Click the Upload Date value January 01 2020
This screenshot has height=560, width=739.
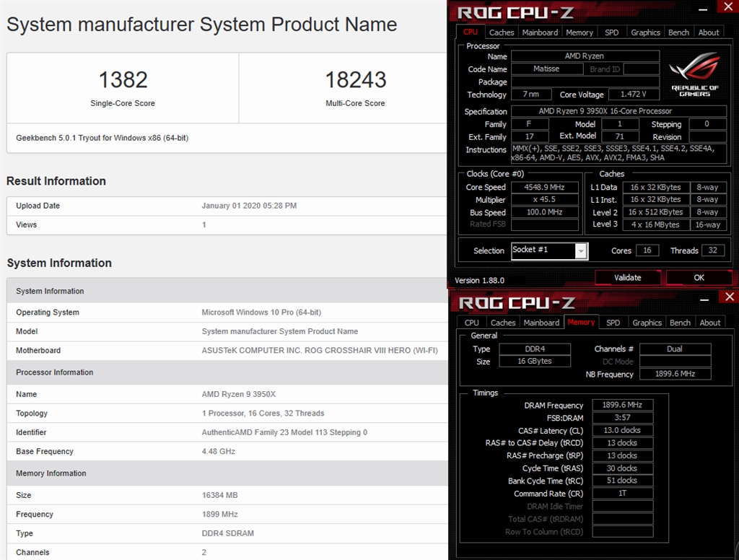point(249,206)
